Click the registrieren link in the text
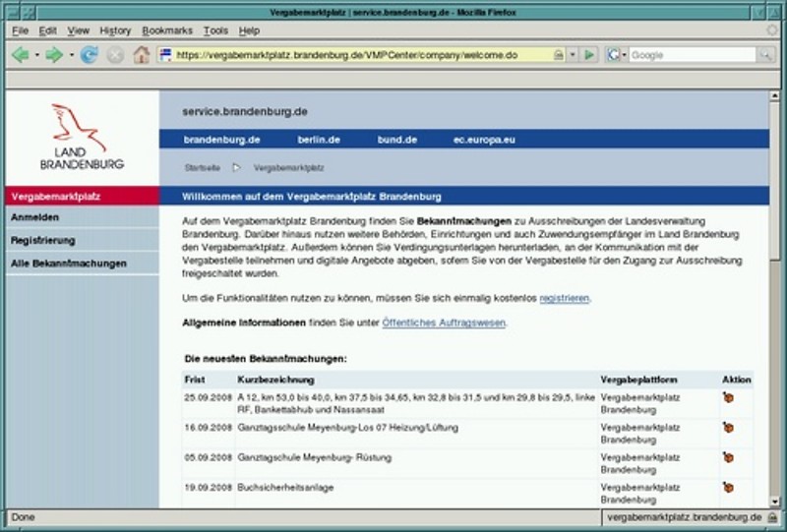787x532 pixels. coord(564,298)
